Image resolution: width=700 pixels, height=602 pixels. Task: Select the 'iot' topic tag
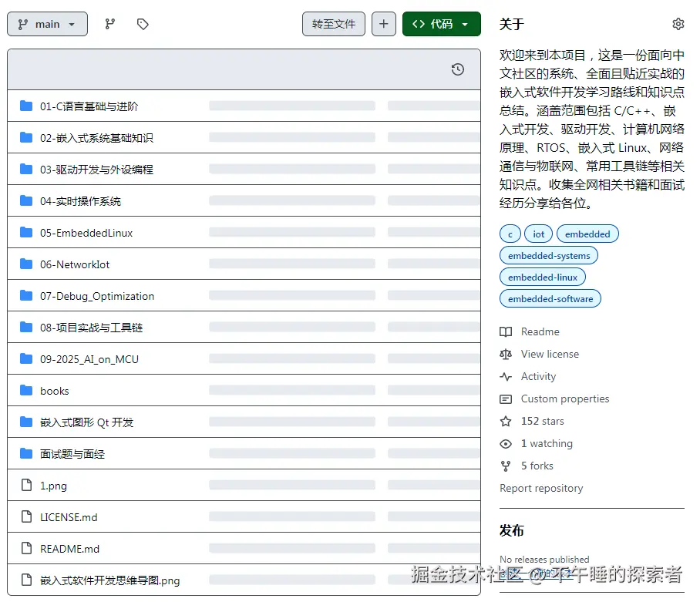coord(538,234)
